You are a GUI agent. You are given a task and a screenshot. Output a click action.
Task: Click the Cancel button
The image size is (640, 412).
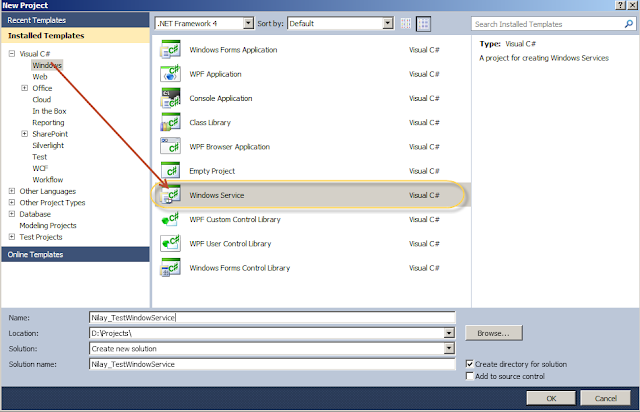point(605,398)
